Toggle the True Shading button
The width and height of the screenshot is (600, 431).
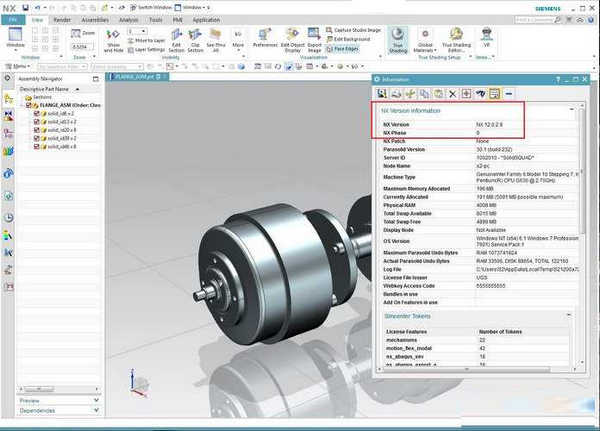(398, 40)
